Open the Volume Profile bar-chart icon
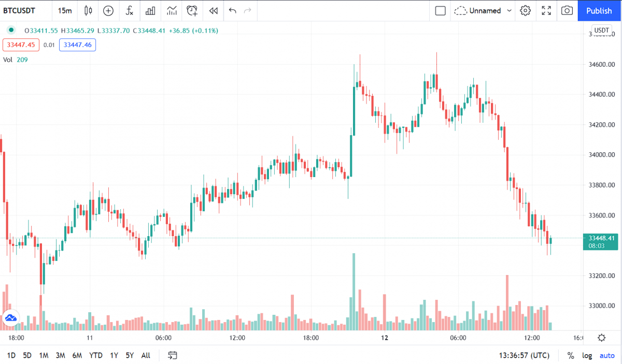622x364 pixels. coord(150,10)
